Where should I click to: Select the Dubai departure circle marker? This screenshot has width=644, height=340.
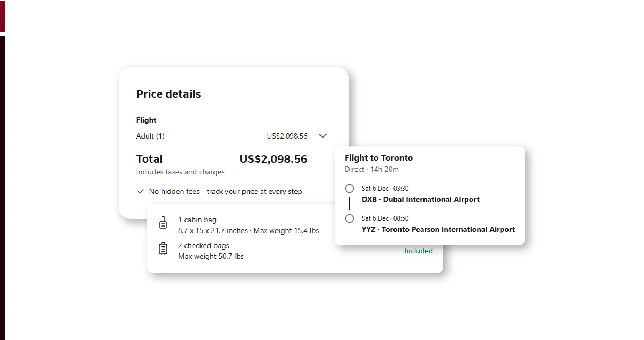tap(349, 188)
